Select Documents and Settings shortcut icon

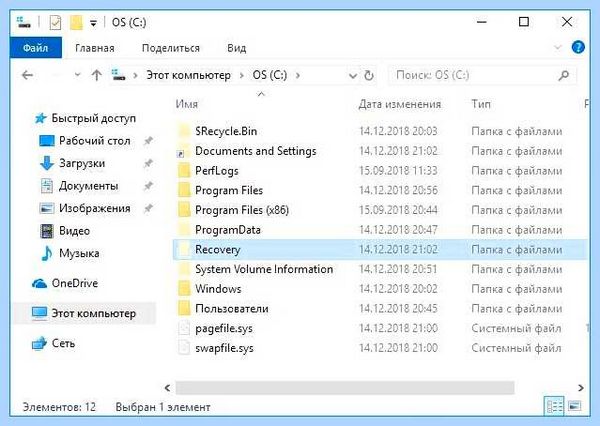184,151
